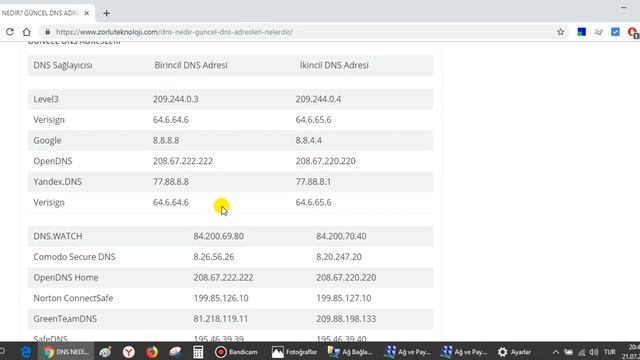The width and height of the screenshot is (640, 360).
Task: Select OpenDNS Home provider name
Action: click(x=66, y=278)
